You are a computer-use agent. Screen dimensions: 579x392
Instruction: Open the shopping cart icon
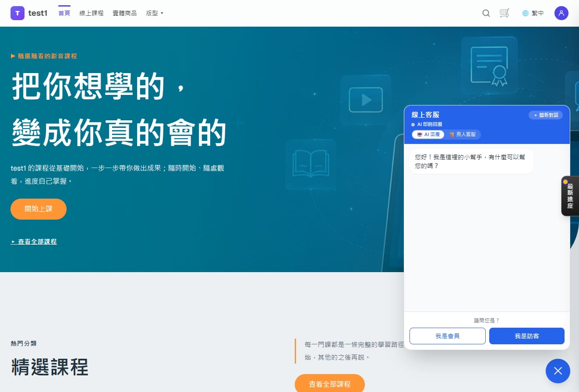(x=505, y=13)
